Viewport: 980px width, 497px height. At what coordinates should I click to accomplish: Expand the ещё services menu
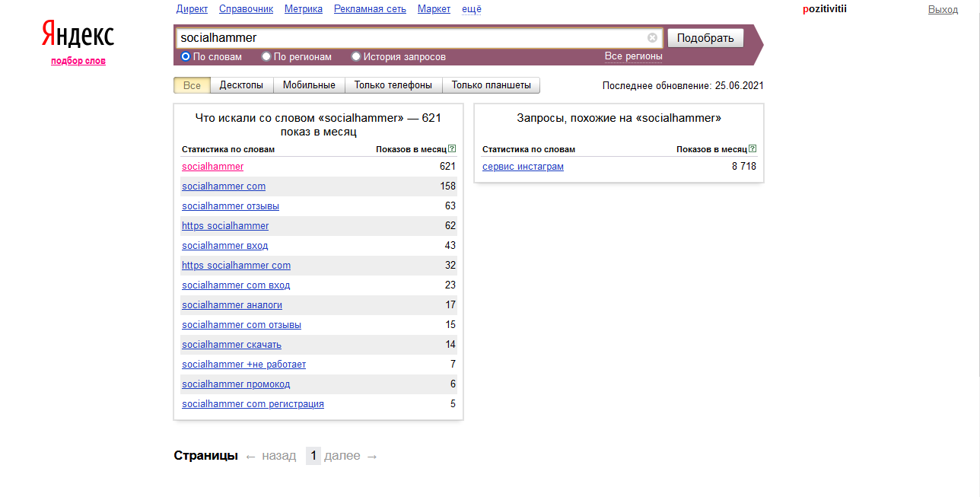(x=472, y=9)
